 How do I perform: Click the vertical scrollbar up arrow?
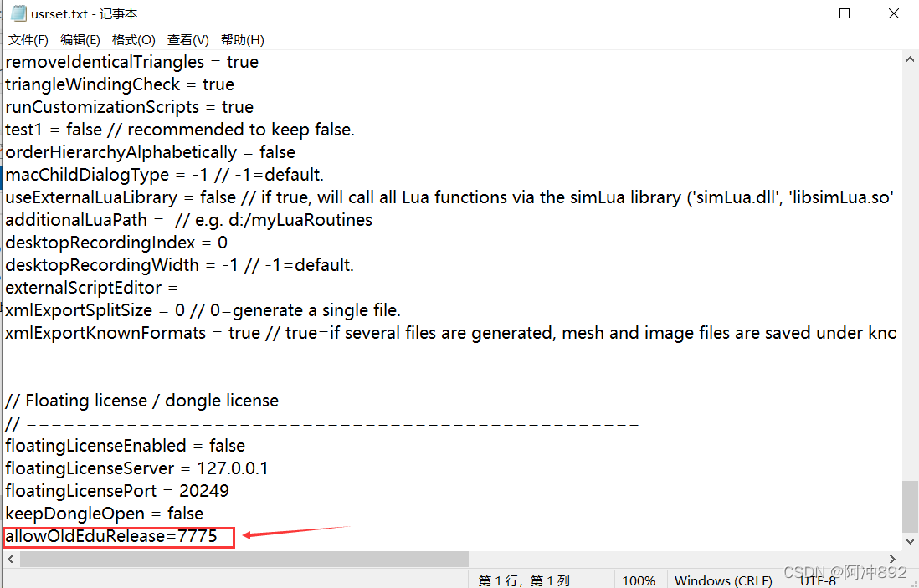click(x=910, y=59)
